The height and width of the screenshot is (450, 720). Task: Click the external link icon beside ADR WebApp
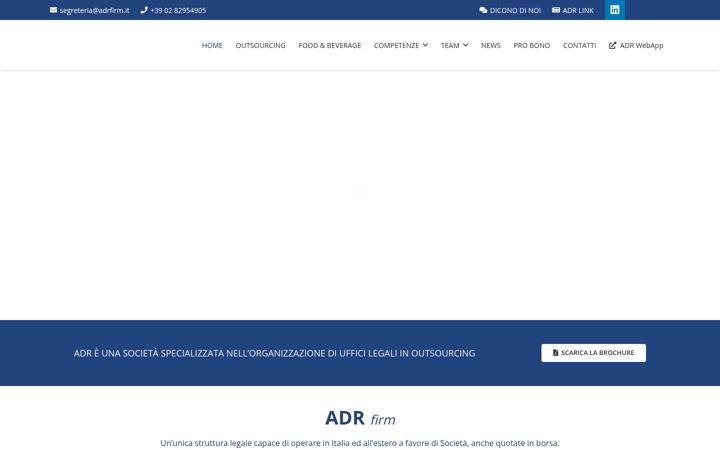pyautogui.click(x=613, y=45)
